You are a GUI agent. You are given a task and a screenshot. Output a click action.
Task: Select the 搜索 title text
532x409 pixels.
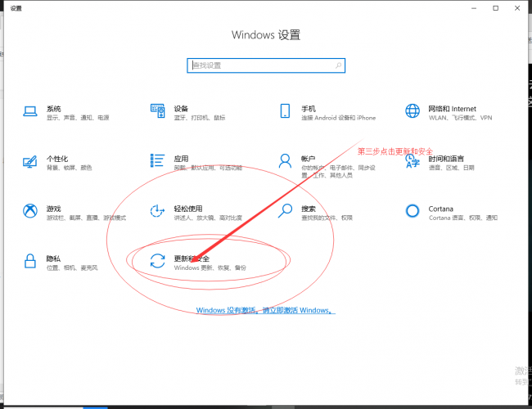pyautogui.click(x=309, y=209)
